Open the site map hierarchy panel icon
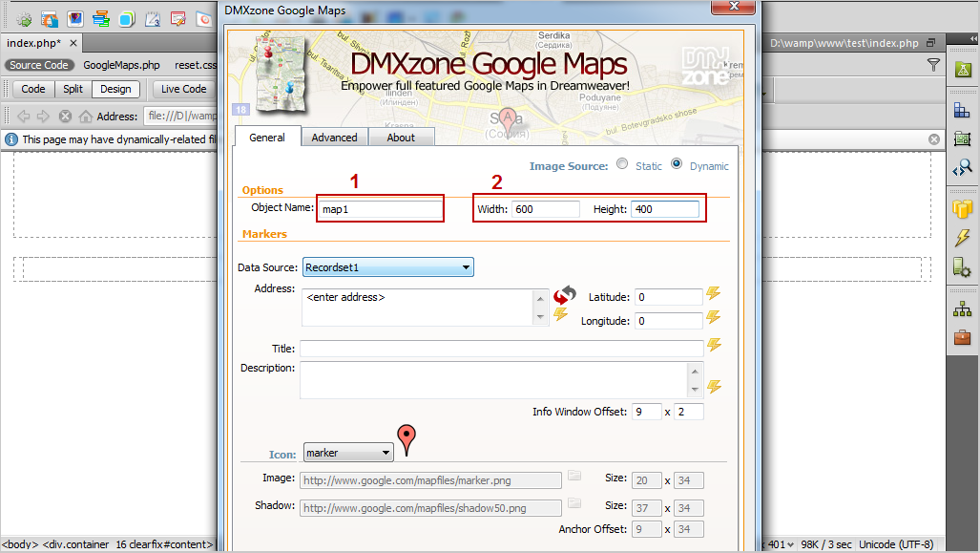The width and height of the screenshot is (980, 553). pyautogui.click(x=963, y=309)
